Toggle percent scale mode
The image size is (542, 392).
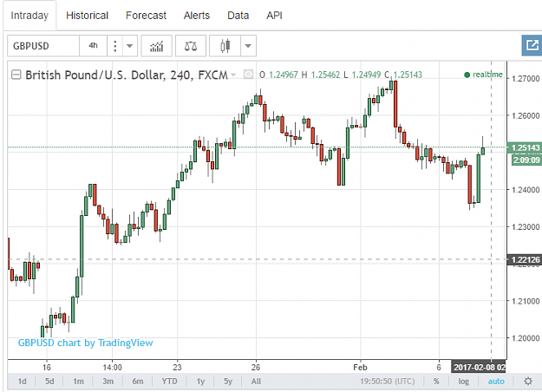pos(436,382)
